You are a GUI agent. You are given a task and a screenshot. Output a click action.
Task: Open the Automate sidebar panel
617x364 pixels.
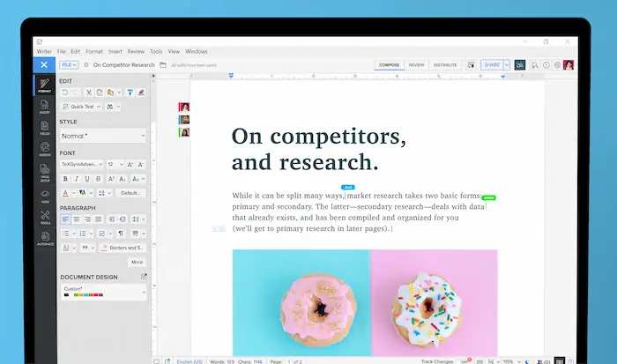[x=44, y=240]
